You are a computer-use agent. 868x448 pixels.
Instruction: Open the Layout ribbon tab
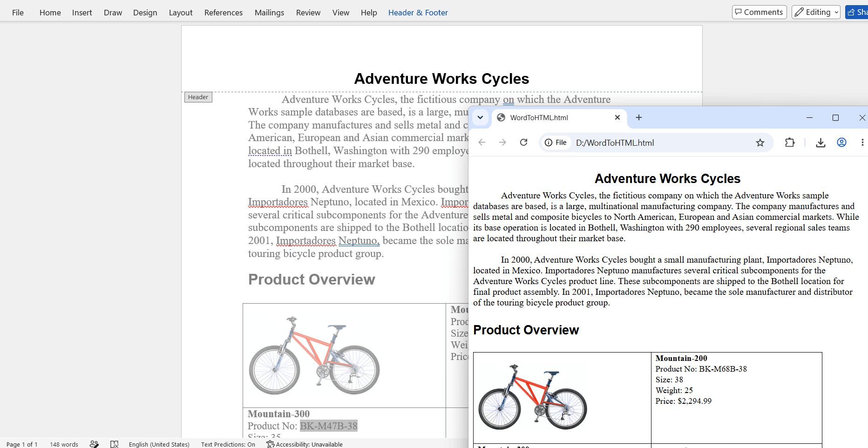pyautogui.click(x=181, y=13)
